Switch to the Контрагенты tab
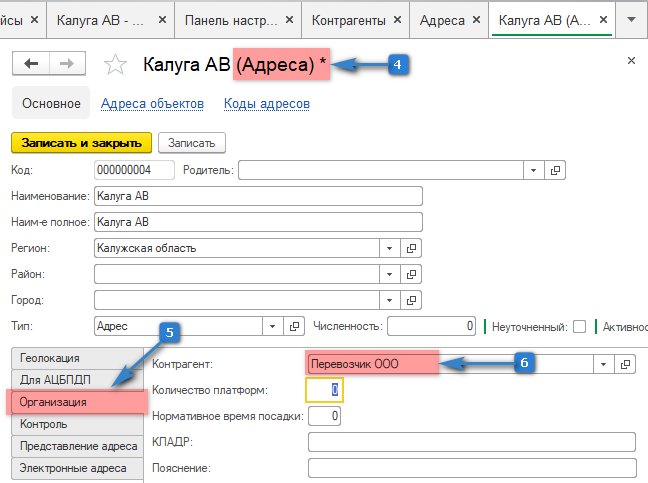 pyautogui.click(x=349, y=20)
